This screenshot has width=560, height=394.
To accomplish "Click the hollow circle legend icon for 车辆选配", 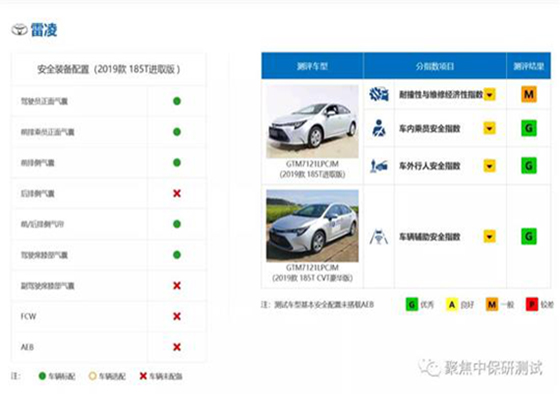I will pyautogui.click(x=92, y=376).
